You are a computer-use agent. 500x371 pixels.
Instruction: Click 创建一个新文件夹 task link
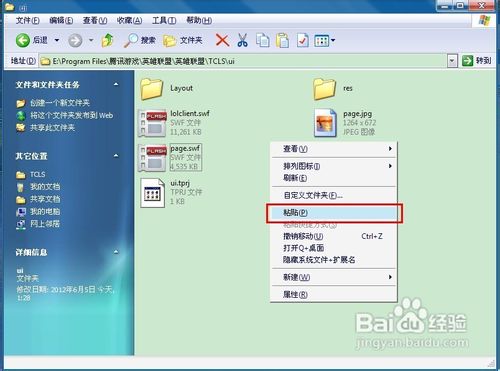[60, 103]
